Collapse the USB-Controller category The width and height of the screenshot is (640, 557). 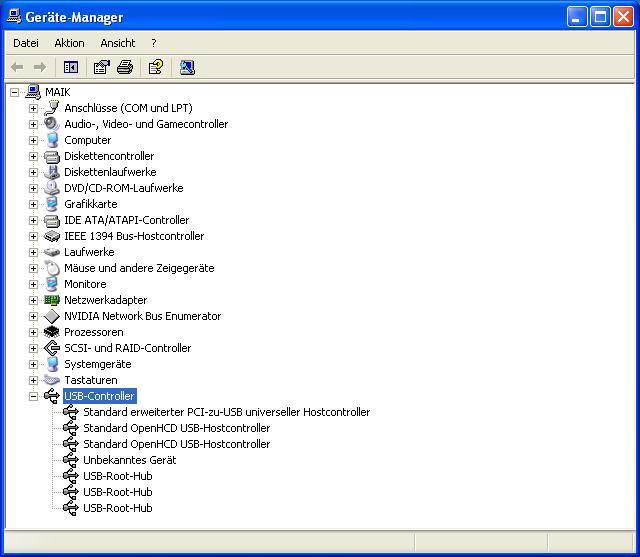(x=33, y=396)
